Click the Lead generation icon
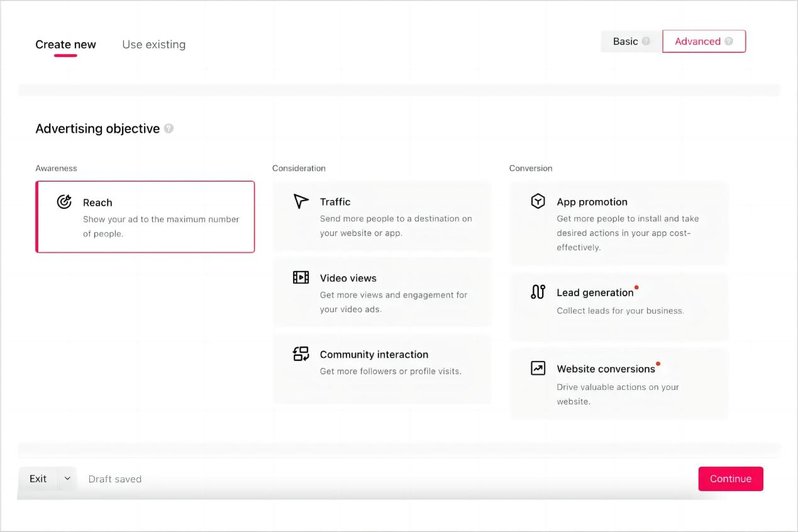The height and width of the screenshot is (532, 798). click(x=538, y=292)
